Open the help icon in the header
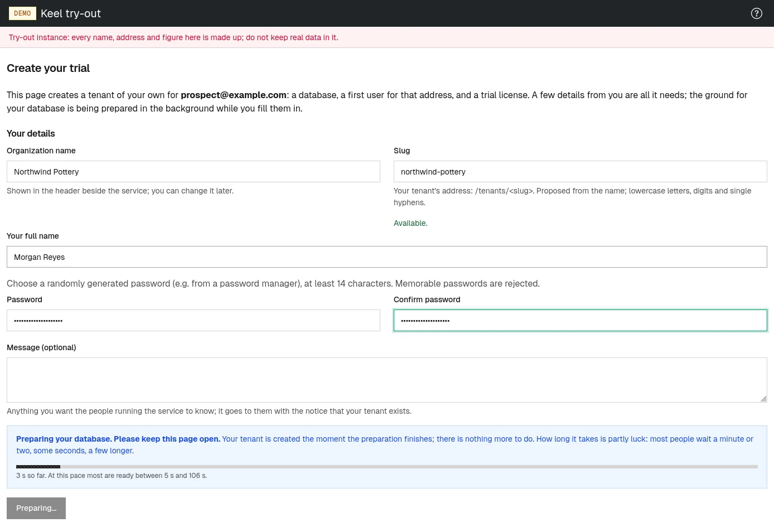 (x=756, y=13)
